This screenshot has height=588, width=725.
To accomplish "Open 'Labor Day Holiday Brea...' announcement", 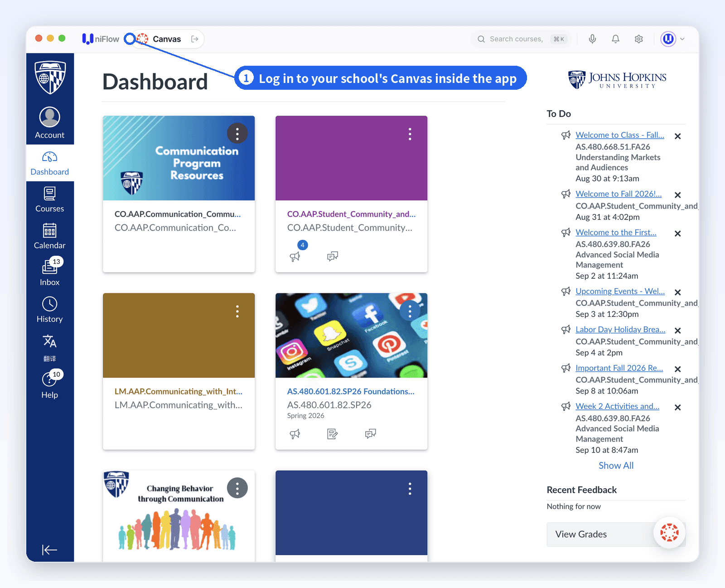I will click(620, 330).
